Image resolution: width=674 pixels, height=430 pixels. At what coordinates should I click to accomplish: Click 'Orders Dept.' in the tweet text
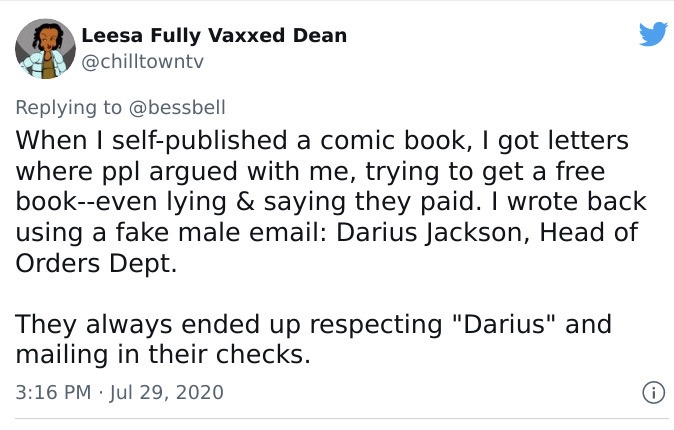point(96,263)
